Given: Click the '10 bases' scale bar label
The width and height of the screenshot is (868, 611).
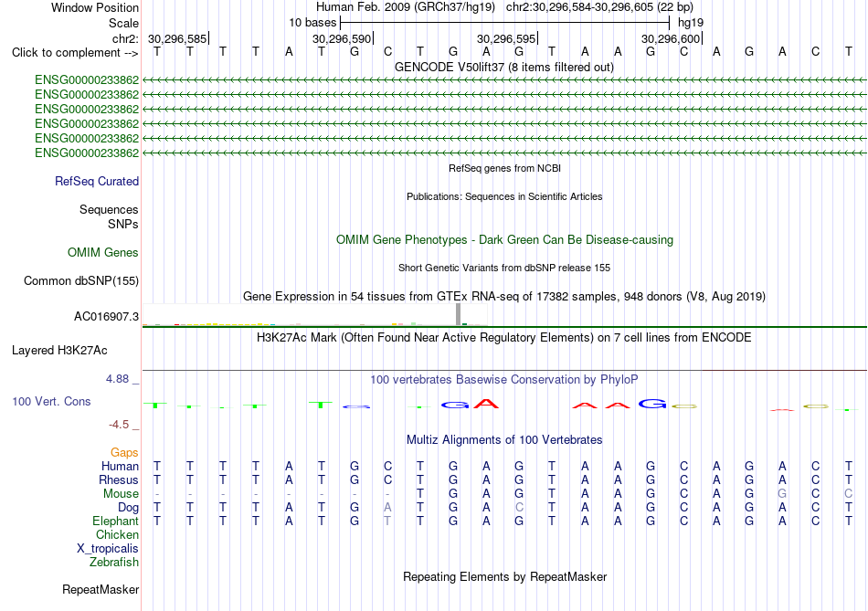Looking at the screenshot, I should [x=312, y=23].
